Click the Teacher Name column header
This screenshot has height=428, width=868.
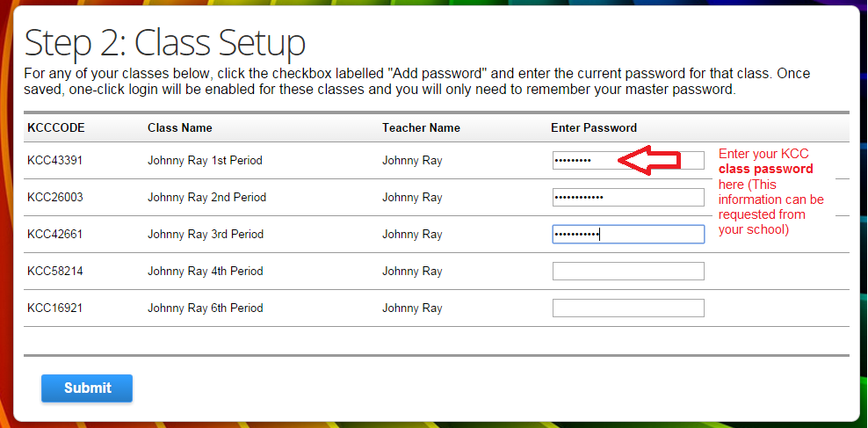421,128
